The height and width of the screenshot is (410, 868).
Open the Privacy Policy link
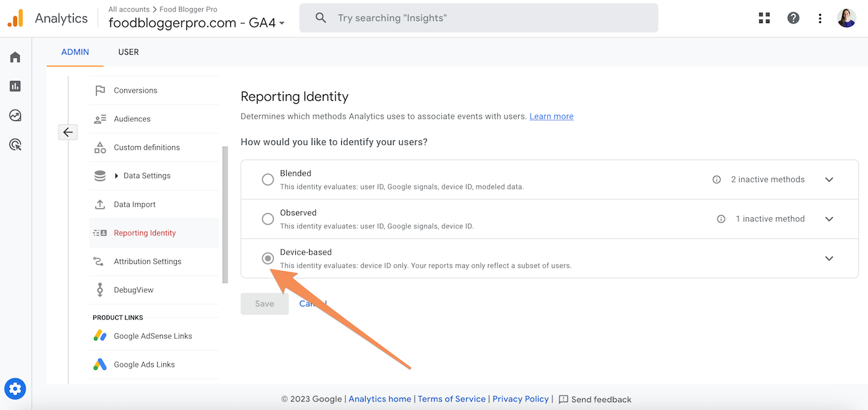point(520,399)
